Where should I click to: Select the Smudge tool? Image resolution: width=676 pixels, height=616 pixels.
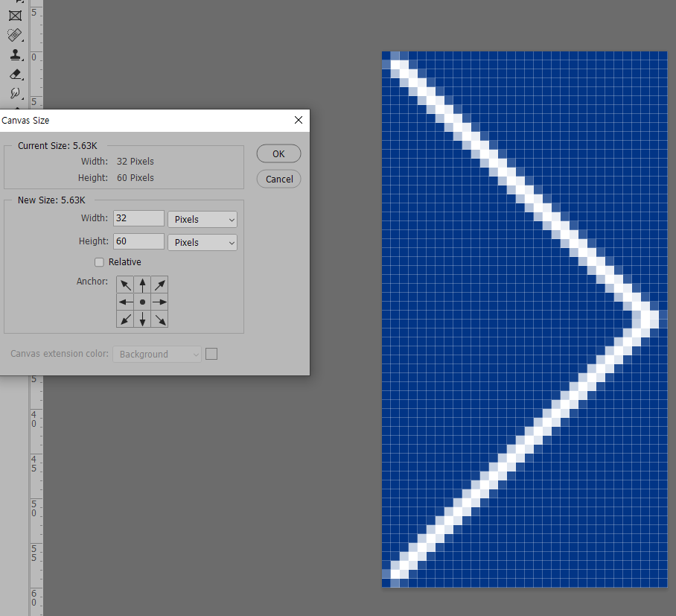(15, 93)
